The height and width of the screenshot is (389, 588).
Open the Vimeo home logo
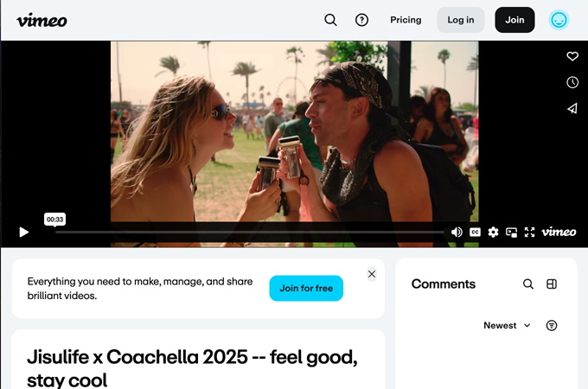coord(42,20)
